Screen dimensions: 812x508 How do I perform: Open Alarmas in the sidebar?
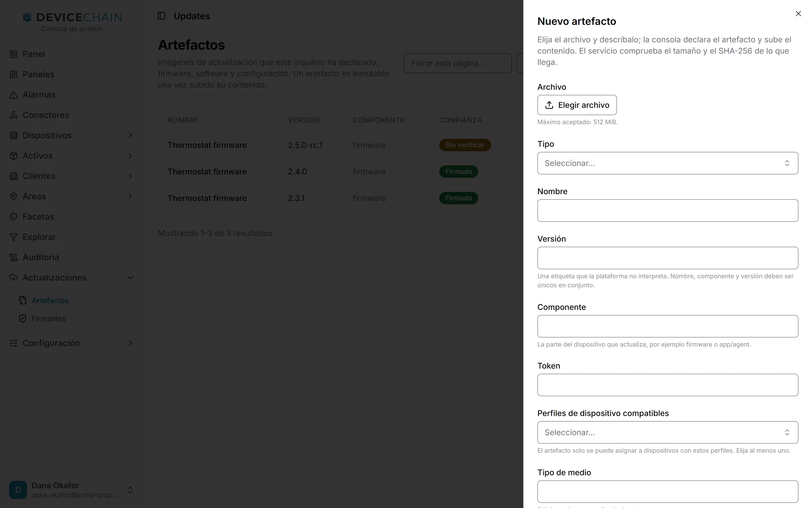tap(39, 95)
